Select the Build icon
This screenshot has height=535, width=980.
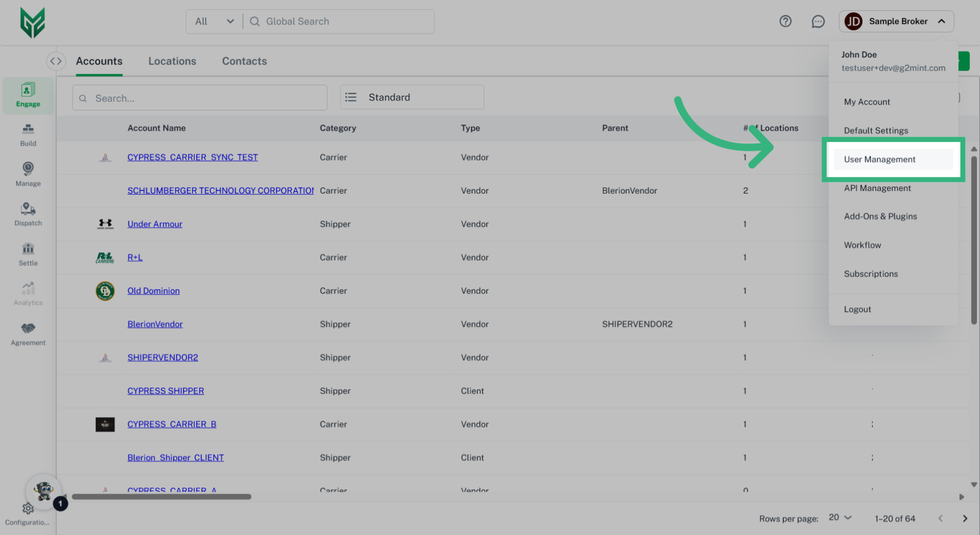(28, 134)
